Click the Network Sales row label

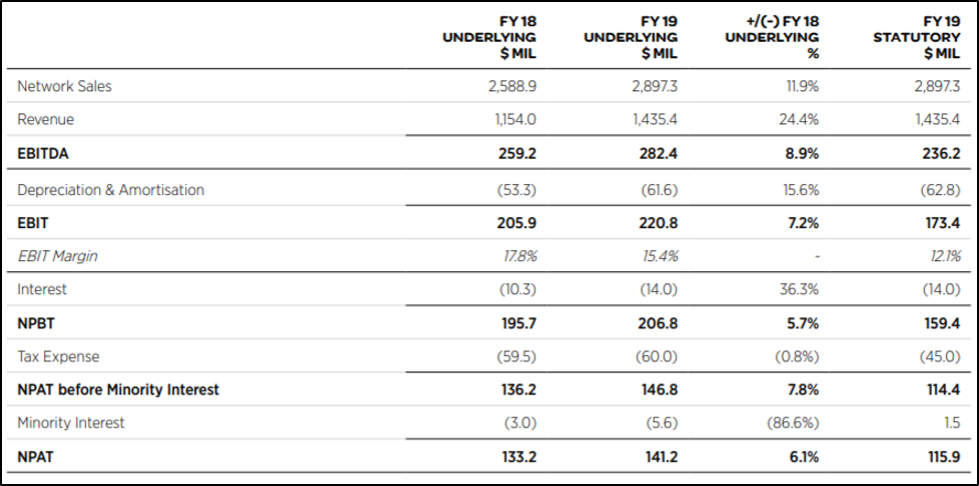tap(64, 86)
